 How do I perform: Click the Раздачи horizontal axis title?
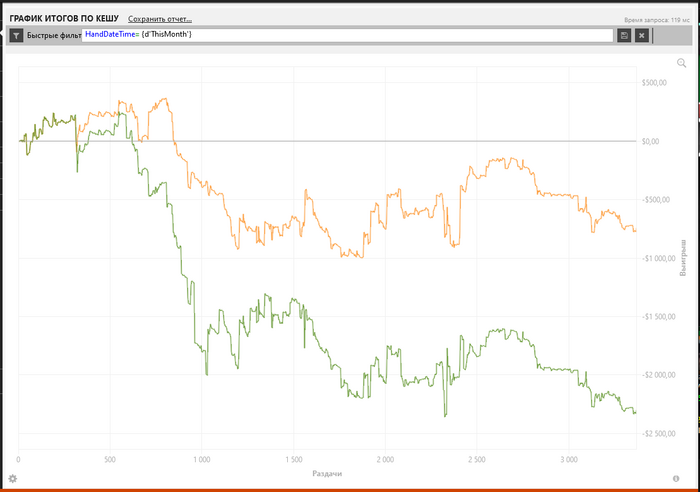click(327, 474)
